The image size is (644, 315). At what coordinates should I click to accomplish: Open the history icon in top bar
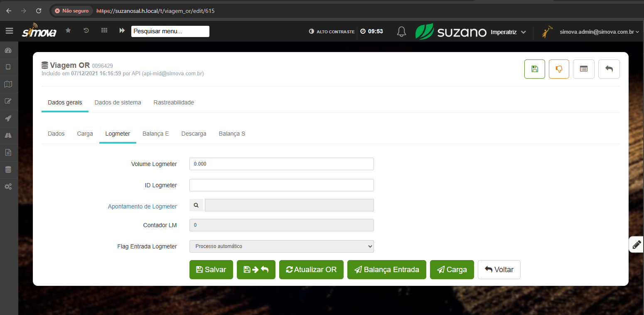86,31
